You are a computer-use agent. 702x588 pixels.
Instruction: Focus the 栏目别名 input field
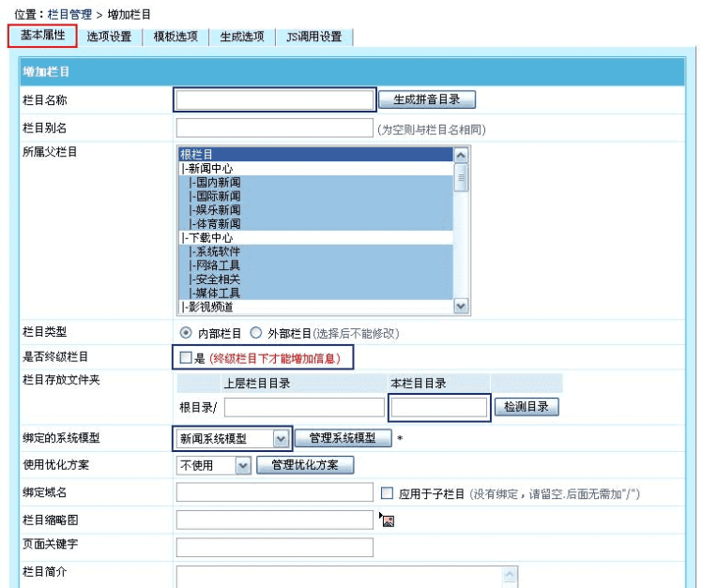[275, 128]
